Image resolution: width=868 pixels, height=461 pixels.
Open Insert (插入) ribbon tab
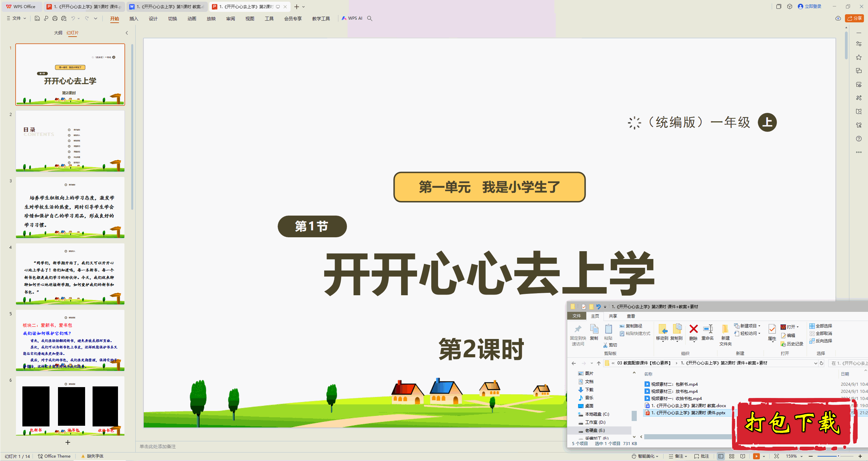[x=134, y=19]
